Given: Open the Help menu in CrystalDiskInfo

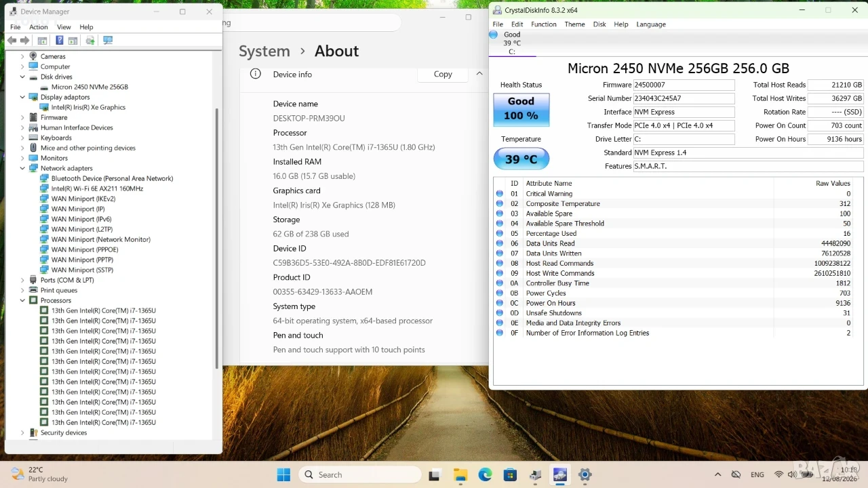Looking at the screenshot, I should [x=621, y=24].
